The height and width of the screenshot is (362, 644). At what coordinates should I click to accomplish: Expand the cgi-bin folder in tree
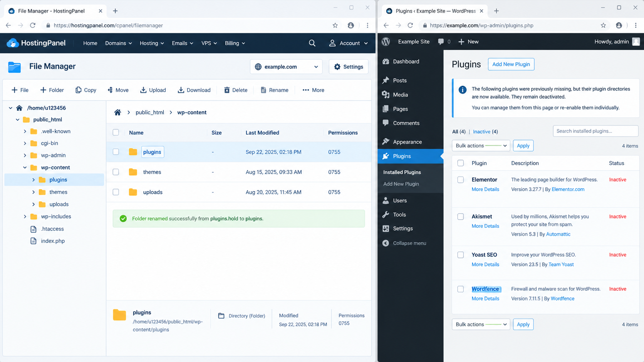(25, 143)
